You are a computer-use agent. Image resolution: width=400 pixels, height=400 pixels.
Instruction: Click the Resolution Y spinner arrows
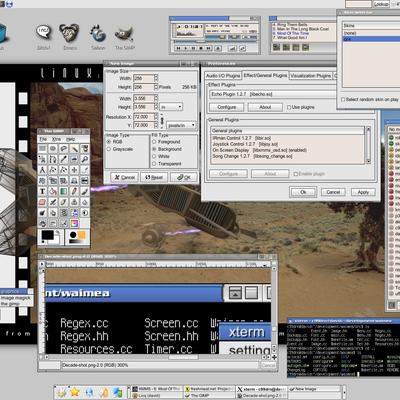pyautogui.click(x=156, y=125)
